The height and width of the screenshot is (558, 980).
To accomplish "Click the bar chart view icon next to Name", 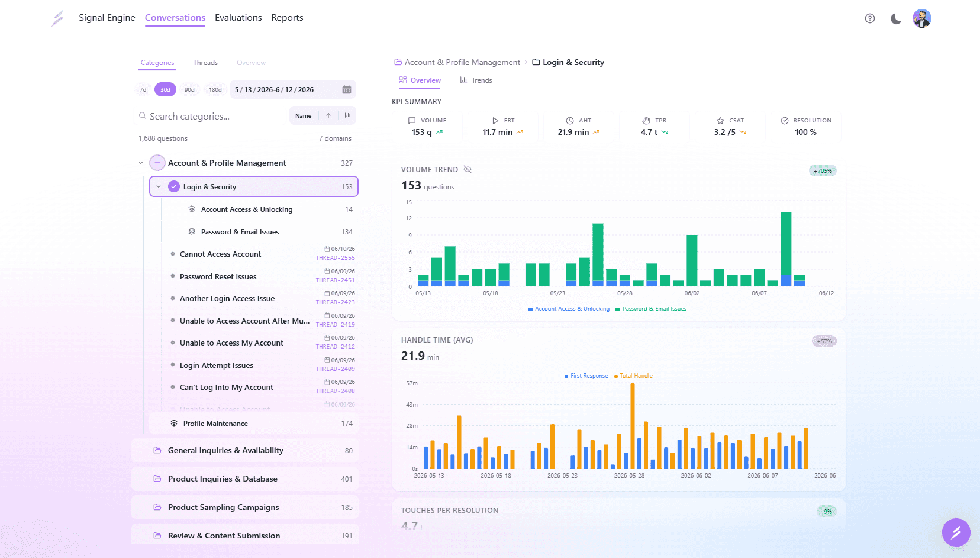I will (347, 115).
